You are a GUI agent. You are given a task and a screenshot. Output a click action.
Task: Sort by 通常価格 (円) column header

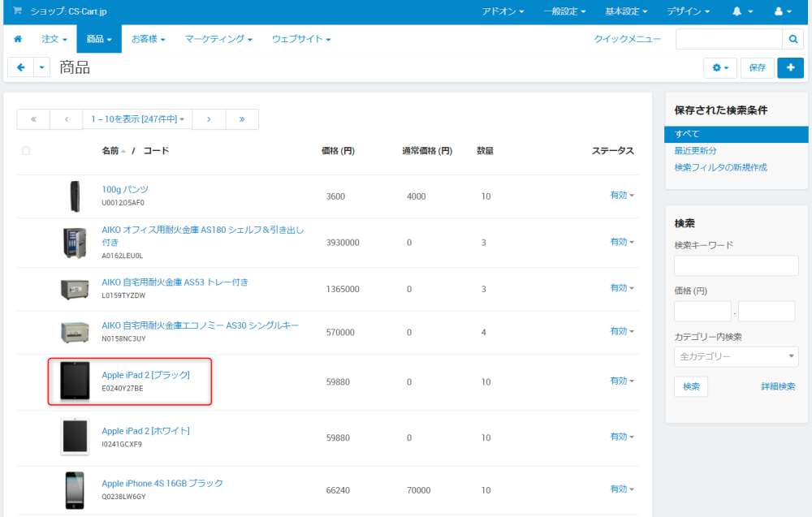[427, 151]
